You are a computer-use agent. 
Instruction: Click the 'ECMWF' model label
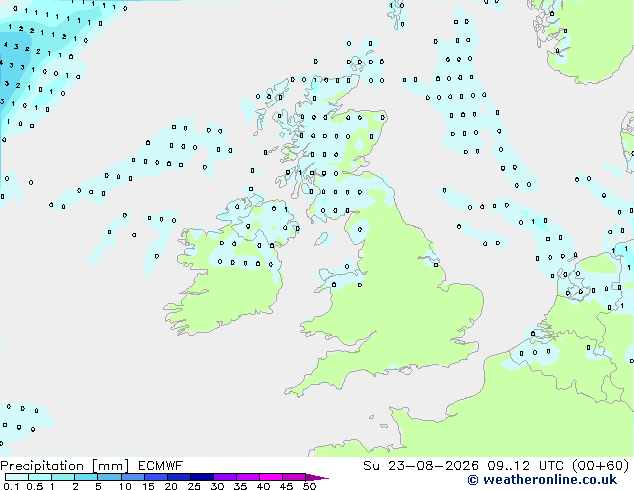coord(161,466)
